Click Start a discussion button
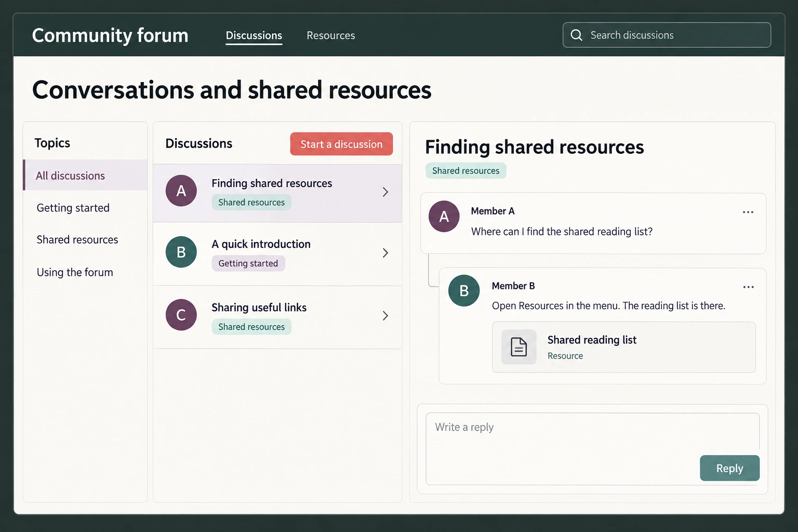This screenshot has height=532, width=798. point(341,144)
